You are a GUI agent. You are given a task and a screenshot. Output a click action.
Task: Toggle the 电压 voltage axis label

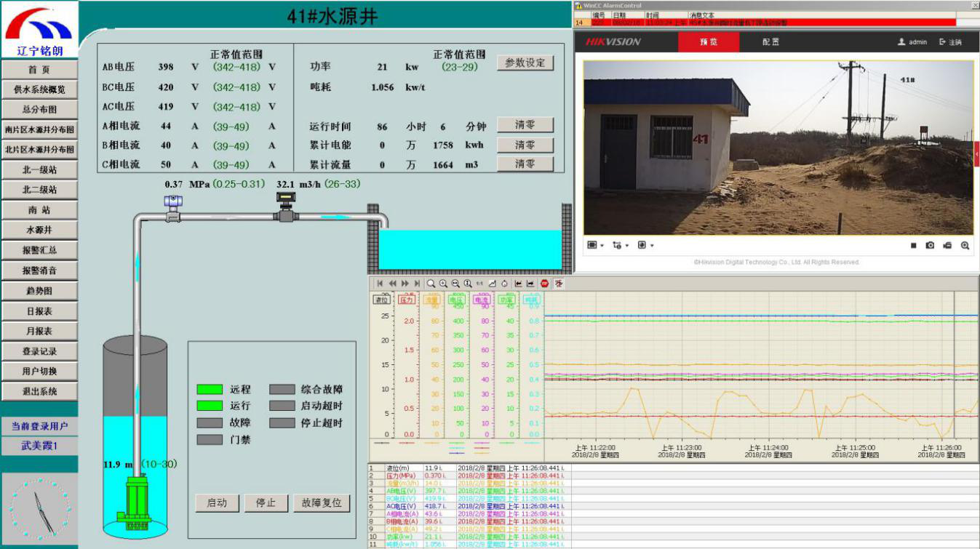pos(456,299)
